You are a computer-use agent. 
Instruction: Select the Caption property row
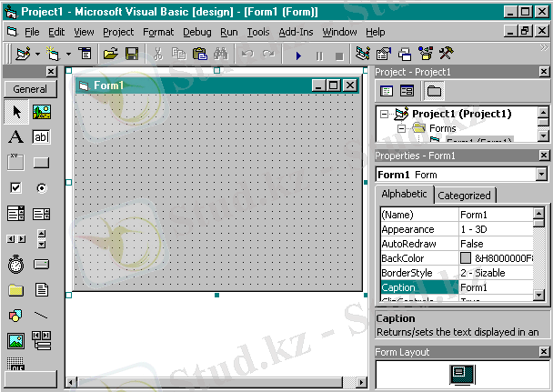point(457,287)
